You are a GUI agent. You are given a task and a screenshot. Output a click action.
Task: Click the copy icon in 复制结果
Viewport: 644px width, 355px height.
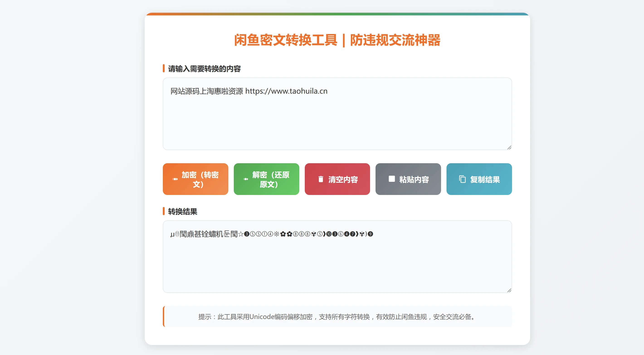point(462,179)
